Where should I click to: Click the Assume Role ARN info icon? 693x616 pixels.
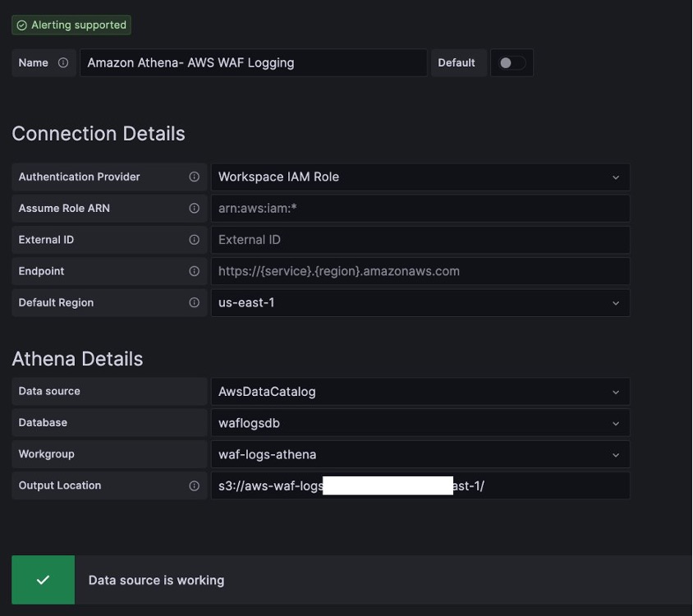(x=194, y=209)
